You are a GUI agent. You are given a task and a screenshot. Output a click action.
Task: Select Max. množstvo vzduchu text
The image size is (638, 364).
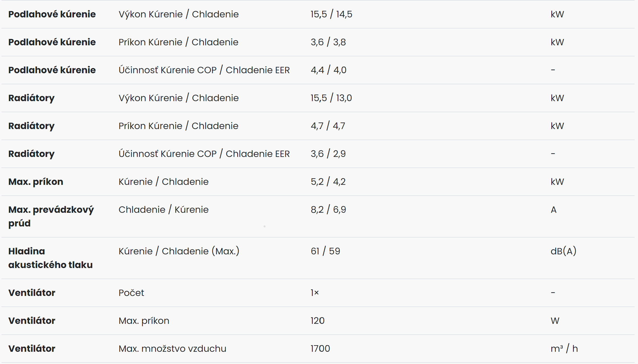pos(172,349)
